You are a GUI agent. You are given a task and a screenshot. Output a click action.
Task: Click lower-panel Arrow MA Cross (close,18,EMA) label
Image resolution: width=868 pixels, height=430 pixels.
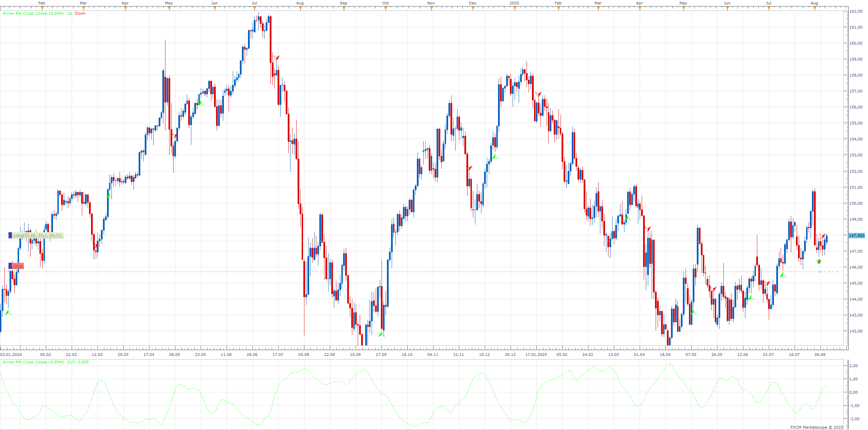(x=33, y=362)
